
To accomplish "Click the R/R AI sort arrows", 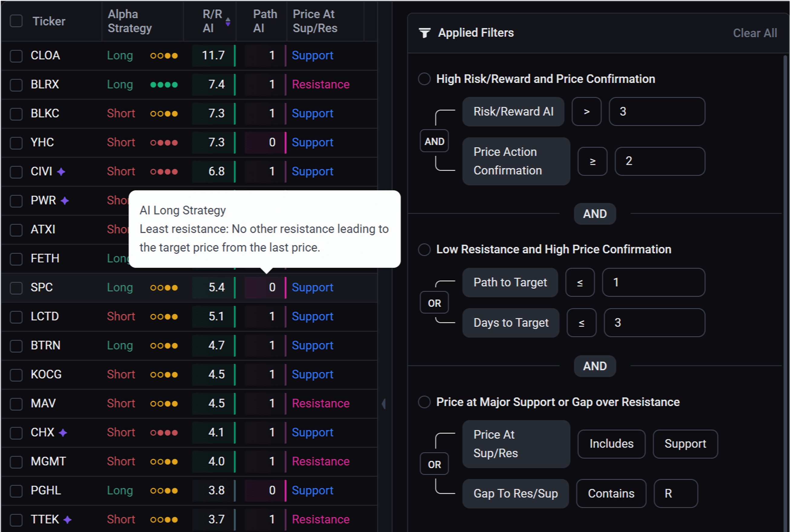I will 228,22.
